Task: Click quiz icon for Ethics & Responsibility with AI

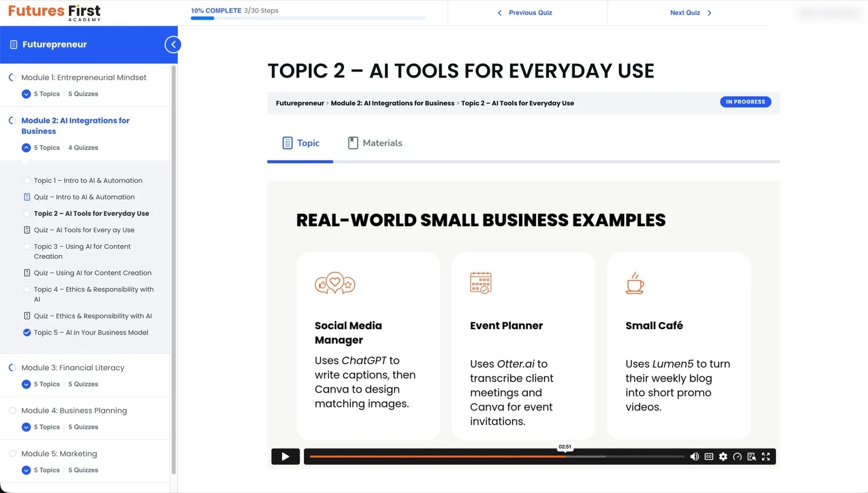Action: tap(27, 316)
